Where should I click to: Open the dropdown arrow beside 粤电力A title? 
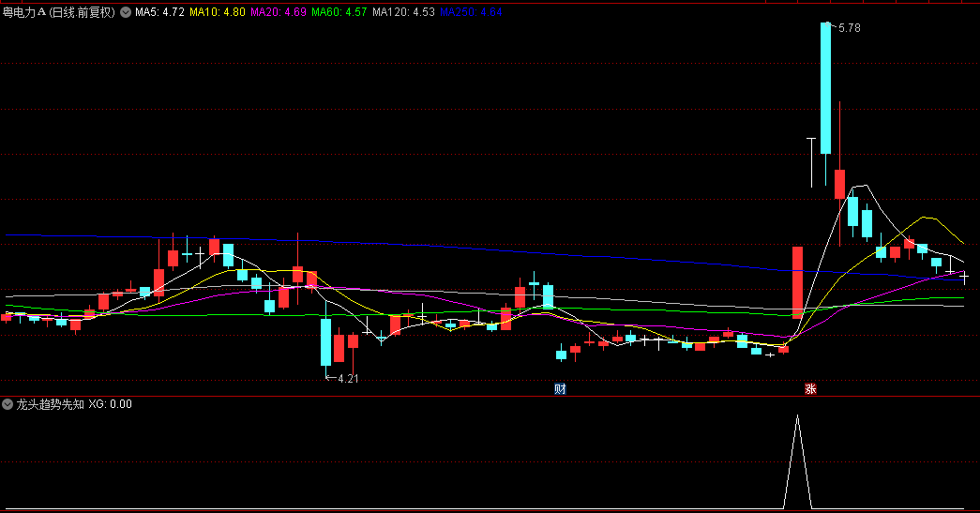point(126,12)
